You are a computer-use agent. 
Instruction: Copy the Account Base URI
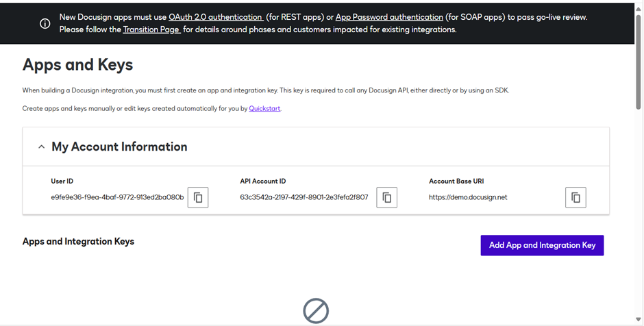tap(575, 197)
